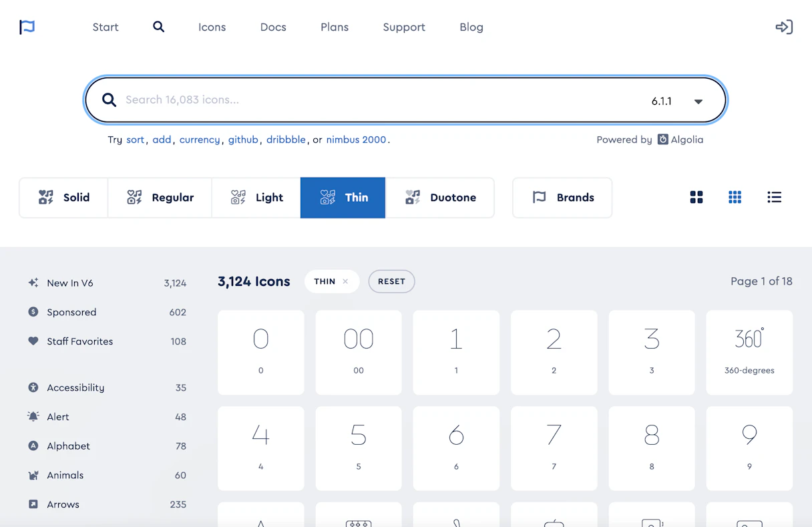The height and width of the screenshot is (527, 812).
Task: Filter by Alert category
Action: coord(107,417)
